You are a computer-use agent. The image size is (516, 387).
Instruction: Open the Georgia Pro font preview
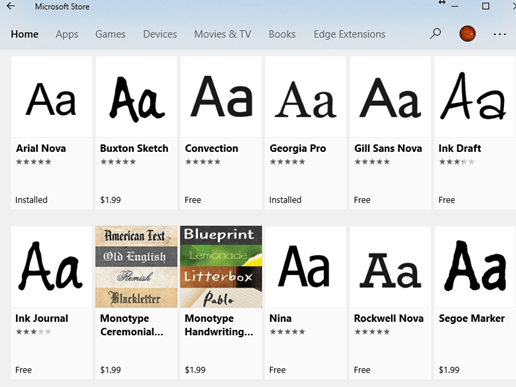[x=306, y=97]
